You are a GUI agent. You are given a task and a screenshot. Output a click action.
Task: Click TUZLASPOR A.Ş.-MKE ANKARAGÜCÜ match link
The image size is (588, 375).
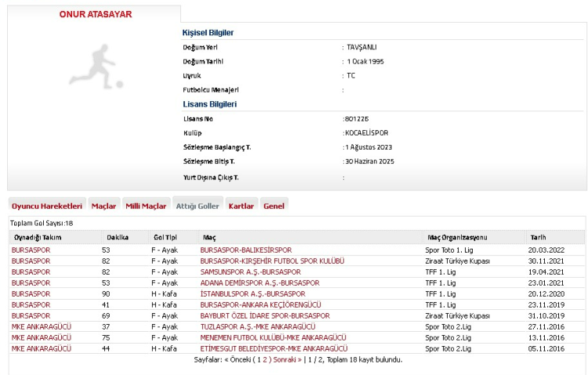(258, 326)
